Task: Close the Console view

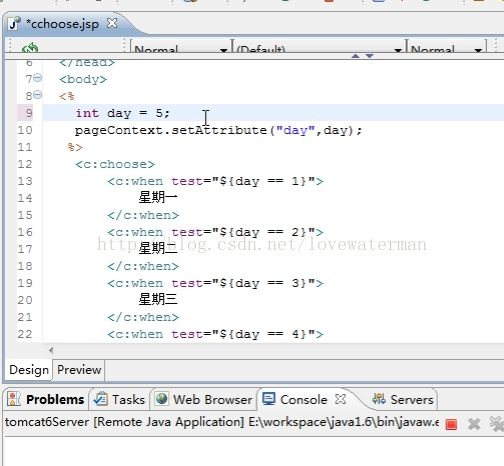Action: point(340,399)
